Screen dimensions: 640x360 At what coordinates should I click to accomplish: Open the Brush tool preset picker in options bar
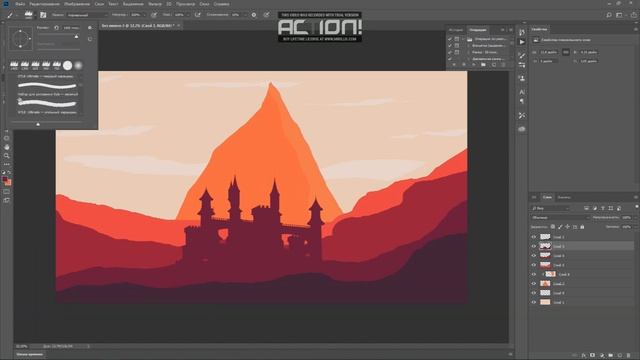tap(10, 15)
